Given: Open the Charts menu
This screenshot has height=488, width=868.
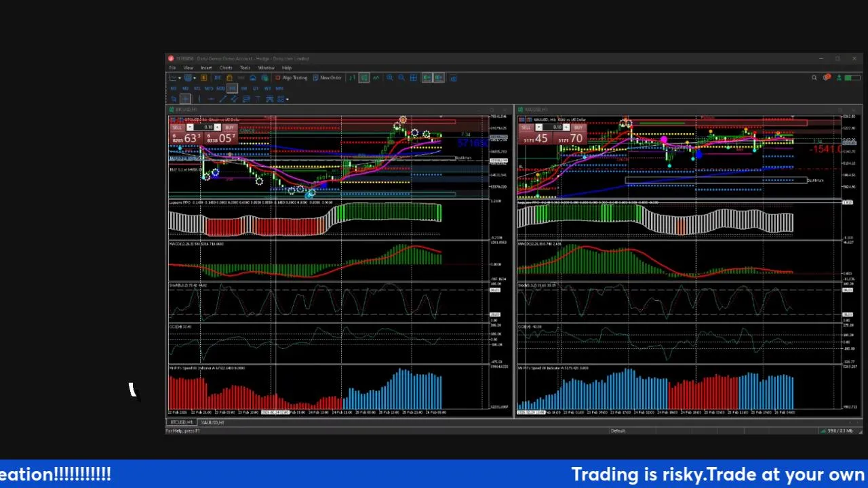Looking at the screenshot, I should (226, 68).
